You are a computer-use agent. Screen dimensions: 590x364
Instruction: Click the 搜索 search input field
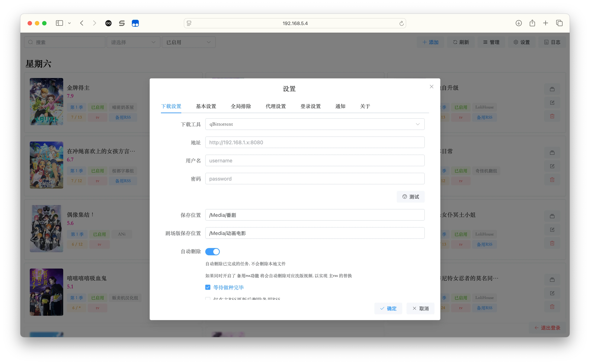[65, 42]
